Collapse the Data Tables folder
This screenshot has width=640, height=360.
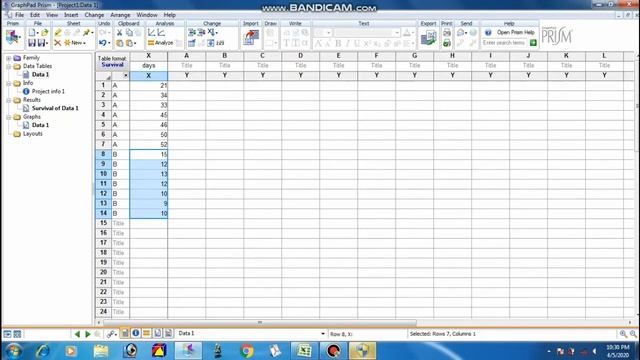click(9, 66)
